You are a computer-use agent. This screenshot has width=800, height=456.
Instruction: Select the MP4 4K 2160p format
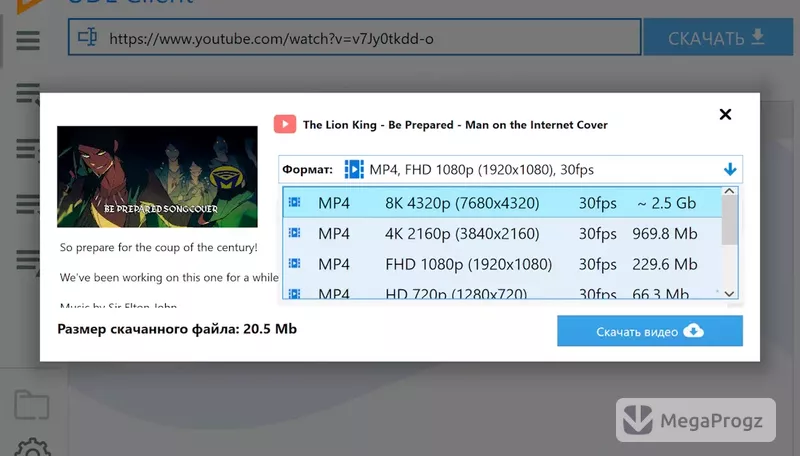point(502,233)
